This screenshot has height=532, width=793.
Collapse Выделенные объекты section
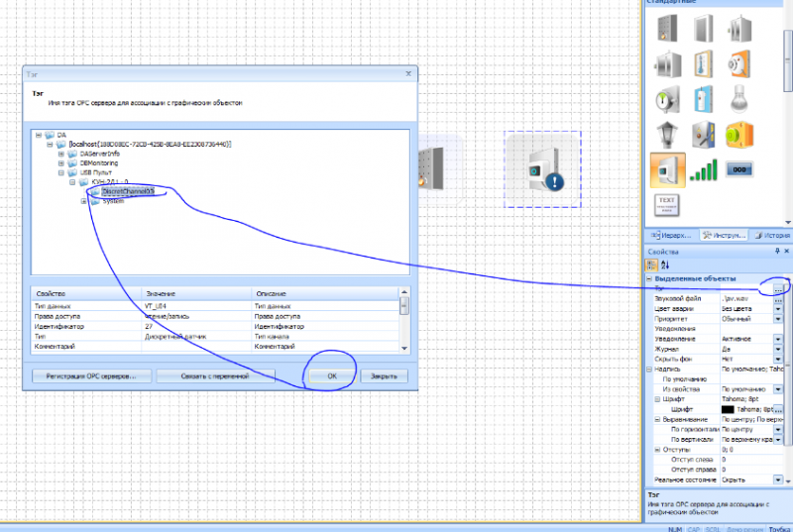pyautogui.click(x=649, y=279)
